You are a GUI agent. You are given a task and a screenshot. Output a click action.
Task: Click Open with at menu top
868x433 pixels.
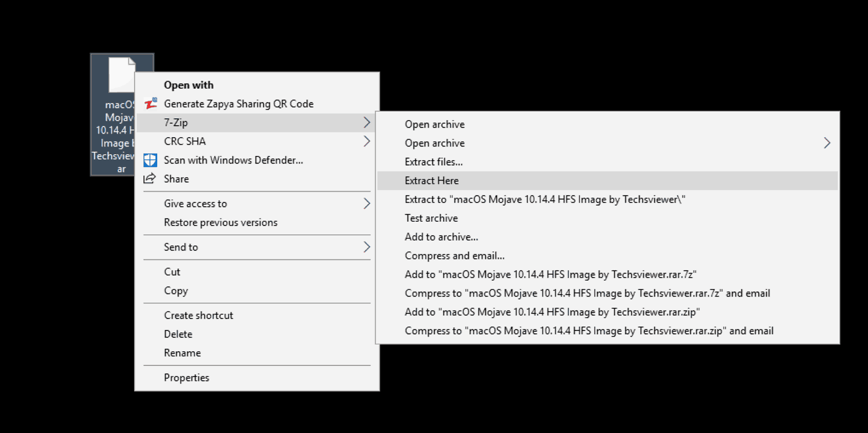(188, 85)
